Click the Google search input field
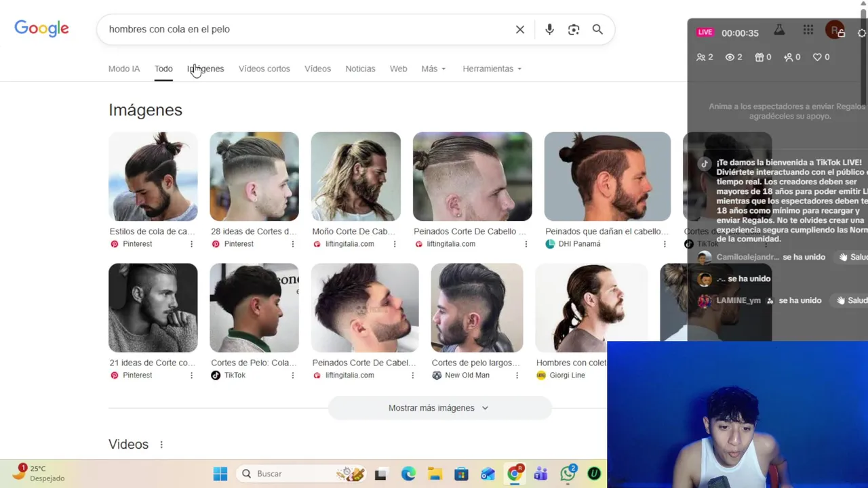868x488 pixels. click(305, 29)
